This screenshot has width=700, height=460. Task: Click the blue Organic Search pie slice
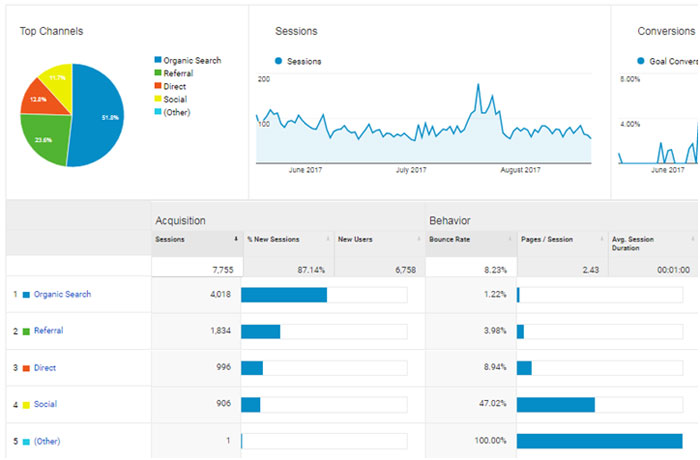click(98, 116)
